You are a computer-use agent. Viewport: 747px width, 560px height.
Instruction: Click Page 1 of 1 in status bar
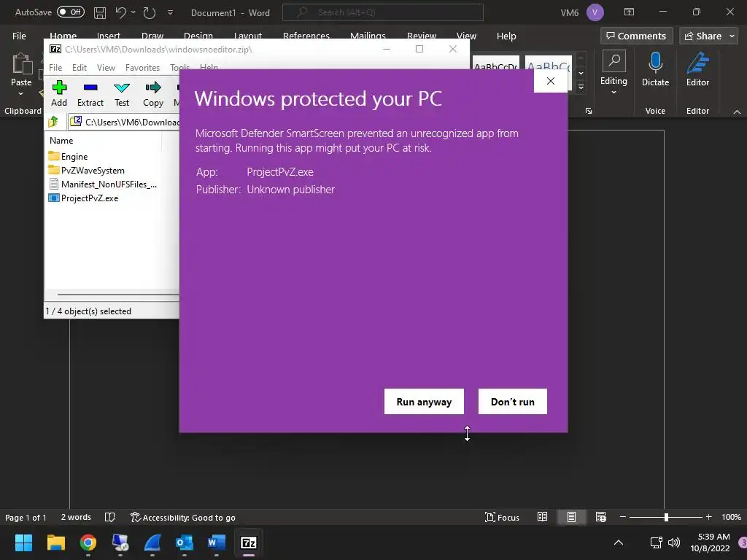pos(26,518)
